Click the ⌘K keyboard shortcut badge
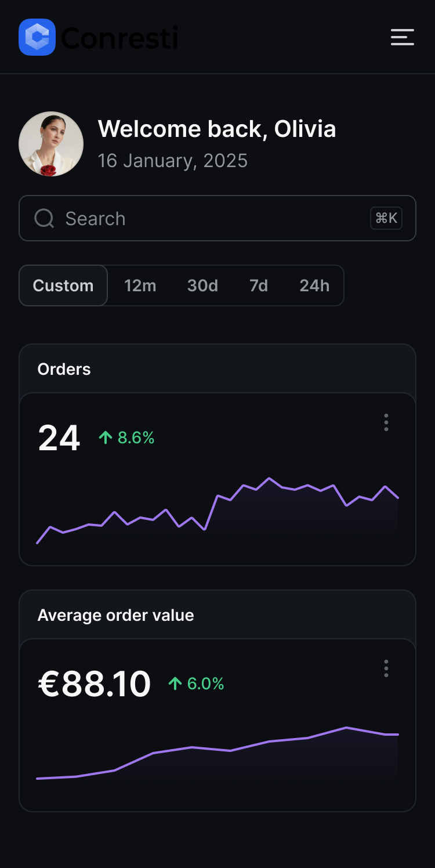The width and height of the screenshot is (435, 868). tap(386, 218)
